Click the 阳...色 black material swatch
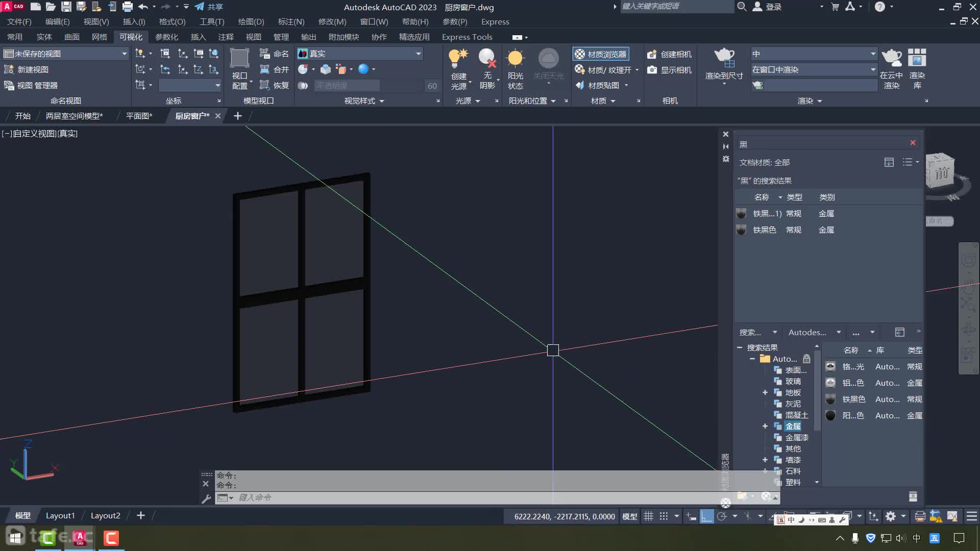980x551 pixels. coord(830,416)
